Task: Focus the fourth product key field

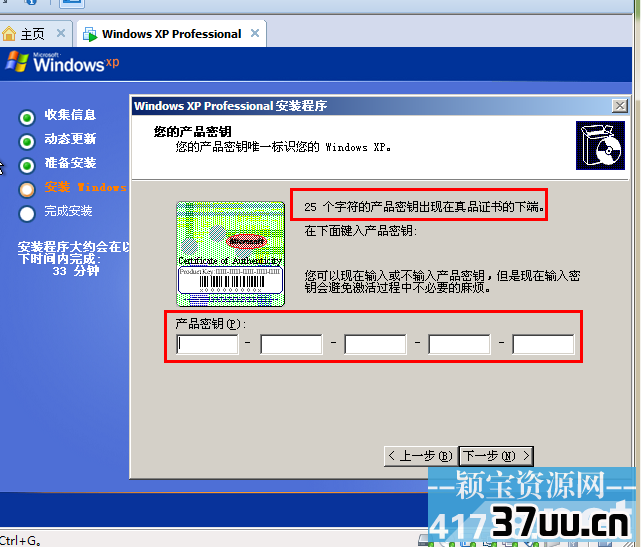Action: [459, 344]
